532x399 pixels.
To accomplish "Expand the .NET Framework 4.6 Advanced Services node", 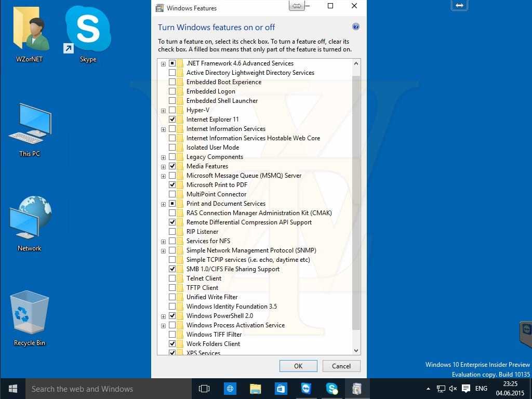I will (163, 63).
